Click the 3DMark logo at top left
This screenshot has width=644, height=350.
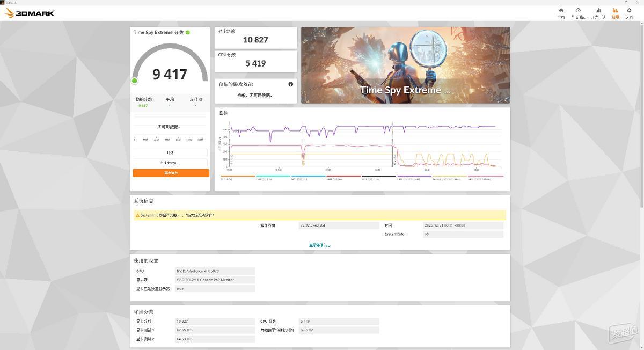(x=30, y=12)
